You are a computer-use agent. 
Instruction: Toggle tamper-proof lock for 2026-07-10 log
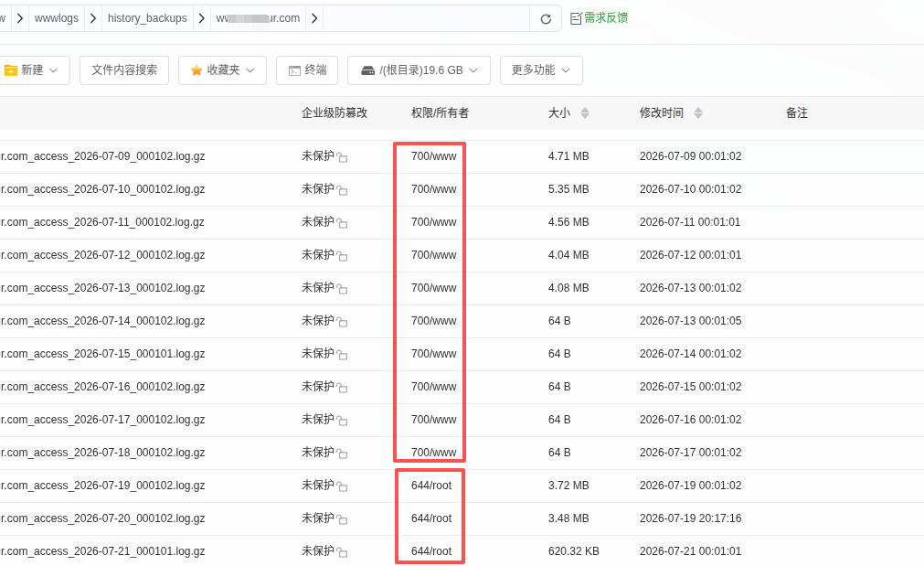click(342, 190)
